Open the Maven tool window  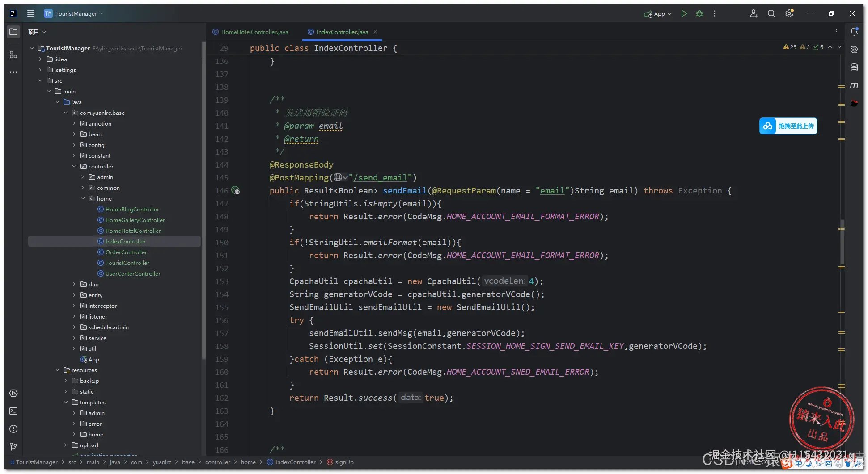854,85
